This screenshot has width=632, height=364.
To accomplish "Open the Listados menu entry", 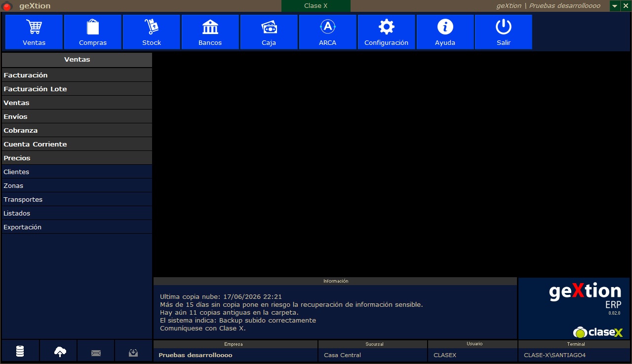I will click(x=77, y=213).
